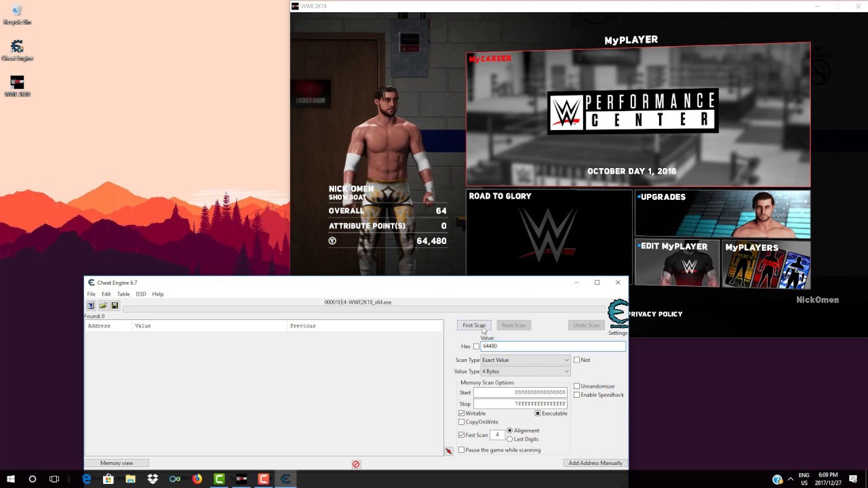Launch Firefox from the taskbar
This screenshot has width=868, height=488.
coord(197,479)
